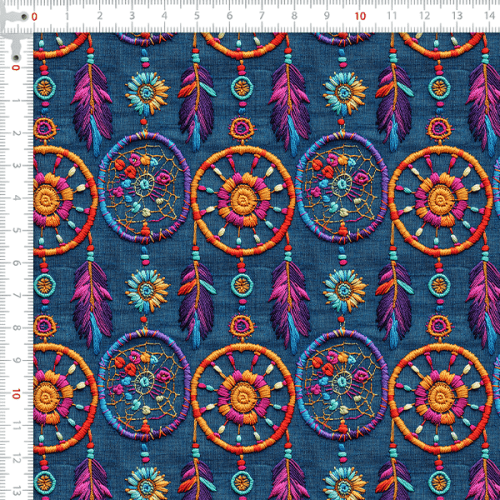Viewport: 500px width, 500px height.
Task: Select the 5 mark on the top ruler
Action: 197,16
